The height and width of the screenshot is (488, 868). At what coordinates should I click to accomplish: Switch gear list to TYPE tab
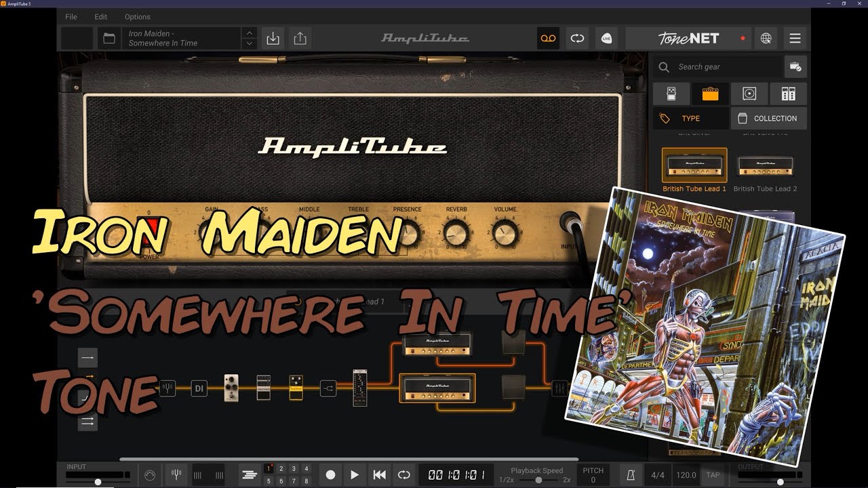690,118
